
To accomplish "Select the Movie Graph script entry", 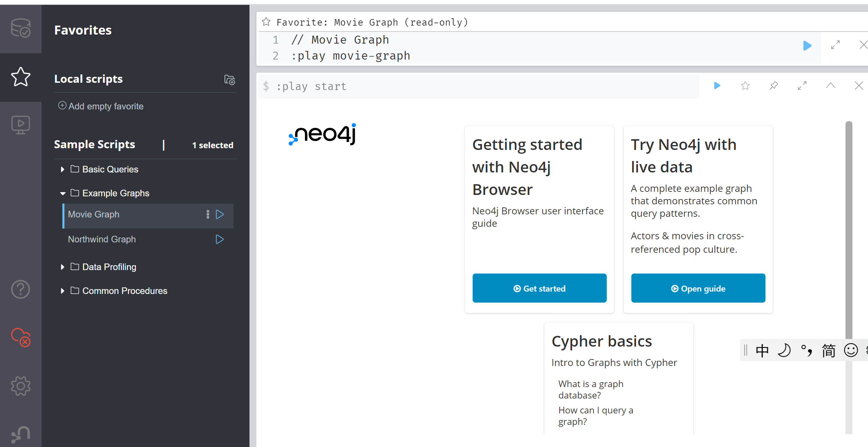I will (148, 216).
